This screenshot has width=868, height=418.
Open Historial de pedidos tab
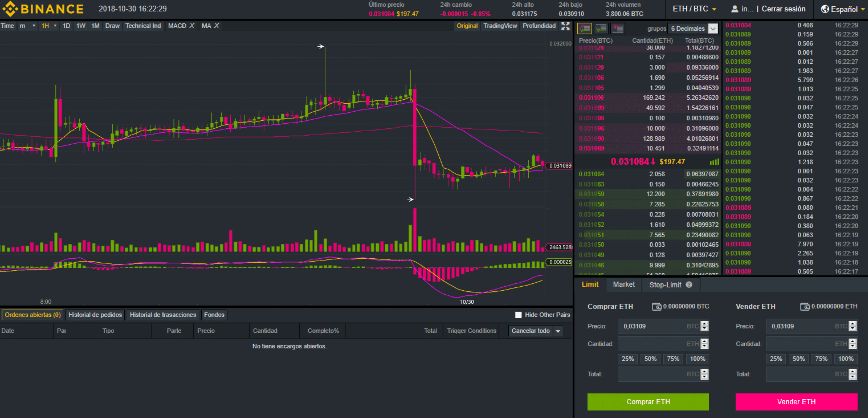pyautogui.click(x=95, y=315)
